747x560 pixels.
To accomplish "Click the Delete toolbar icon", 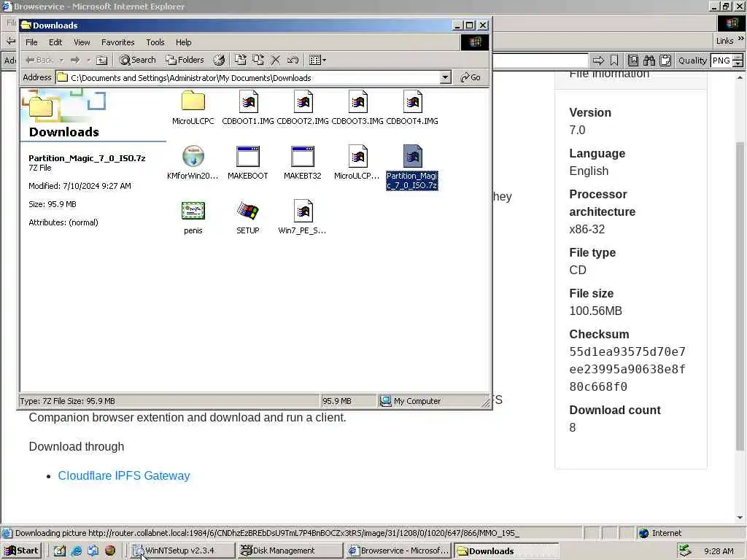I will coord(275,60).
